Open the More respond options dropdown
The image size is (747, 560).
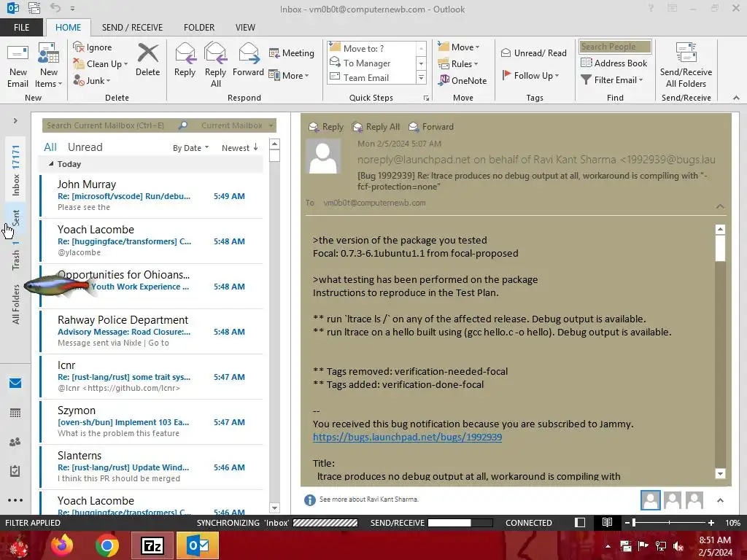(289, 75)
